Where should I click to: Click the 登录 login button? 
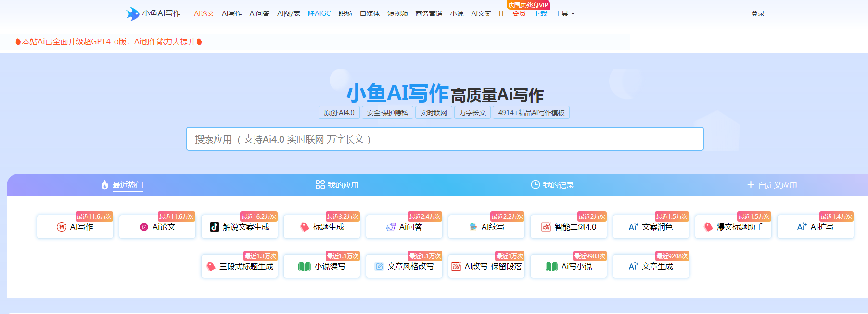click(758, 13)
